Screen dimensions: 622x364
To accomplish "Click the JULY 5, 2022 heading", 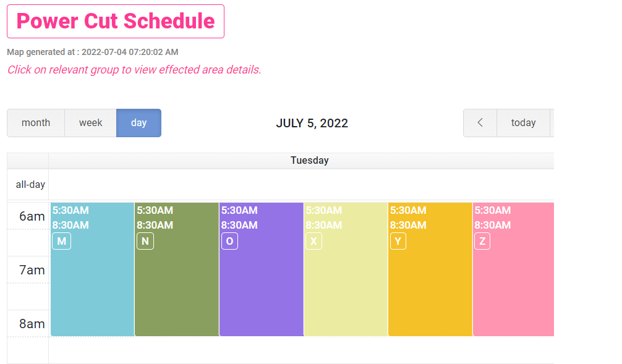I will point(312,122).
